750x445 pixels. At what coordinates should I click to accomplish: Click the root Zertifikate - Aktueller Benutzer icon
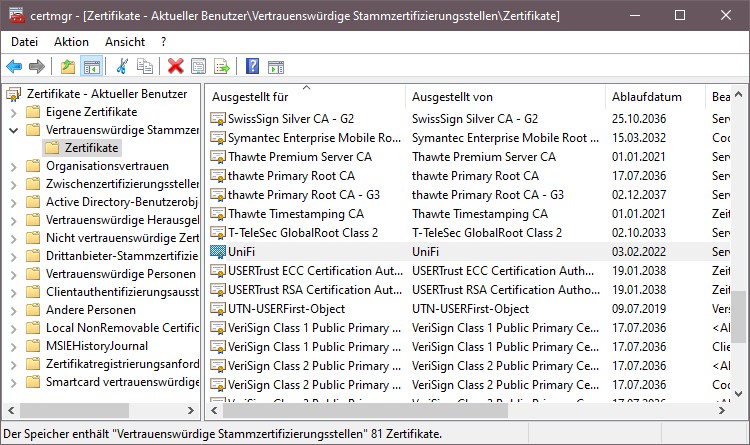click(14, 94)
